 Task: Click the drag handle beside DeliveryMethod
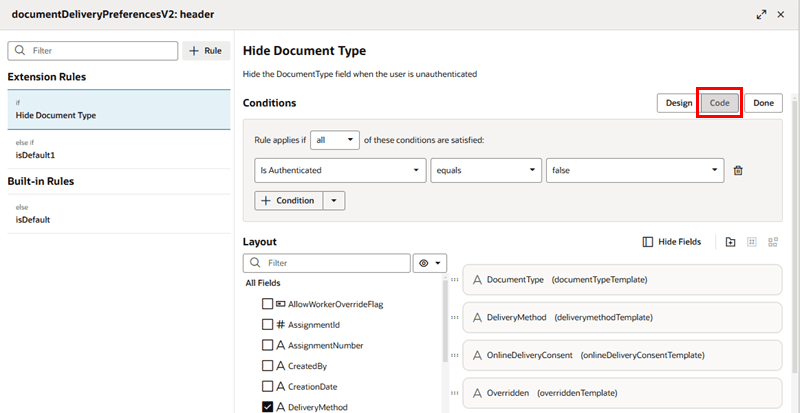tap(455, 318)
